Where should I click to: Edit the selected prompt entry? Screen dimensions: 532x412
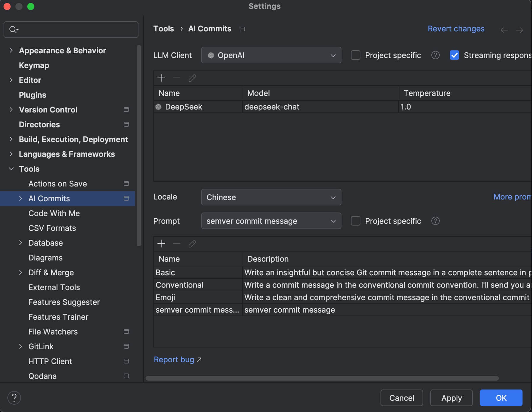click(x=192, y=244)
